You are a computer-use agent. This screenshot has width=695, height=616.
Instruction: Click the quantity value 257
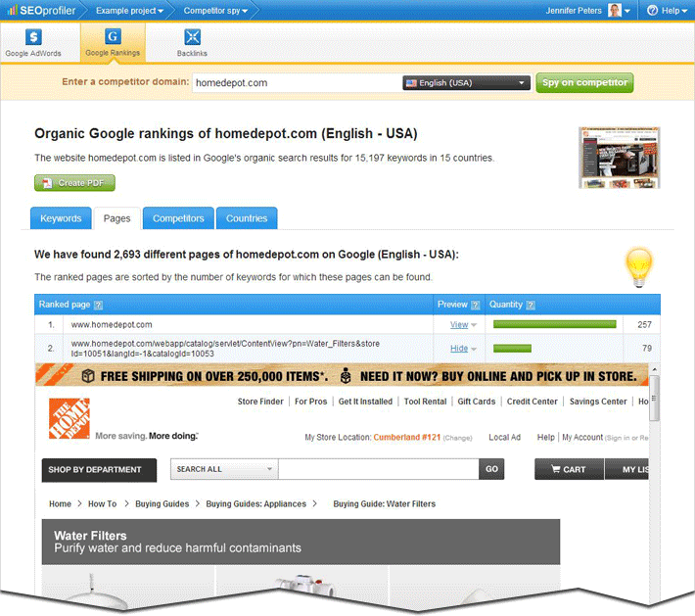coord(644,324)
